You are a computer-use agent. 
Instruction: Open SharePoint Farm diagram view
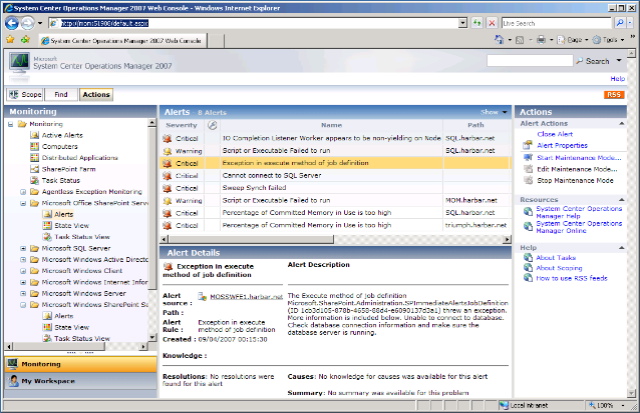coord(68,169)
